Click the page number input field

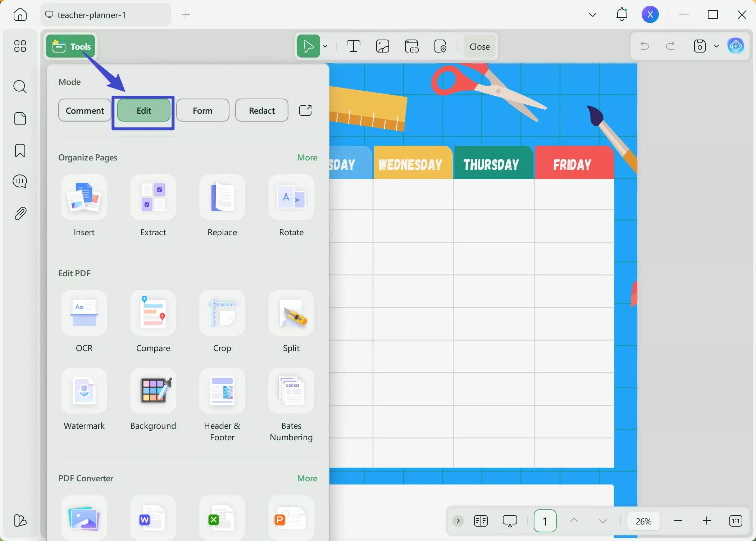[x=545, y=520]
